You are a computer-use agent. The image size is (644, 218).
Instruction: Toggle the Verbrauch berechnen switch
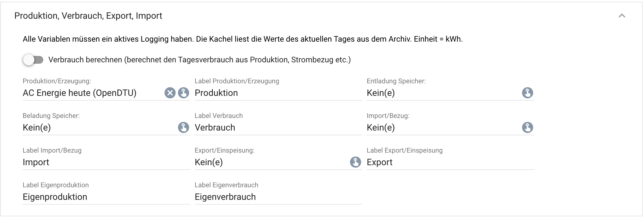click(x=33, y=60)
